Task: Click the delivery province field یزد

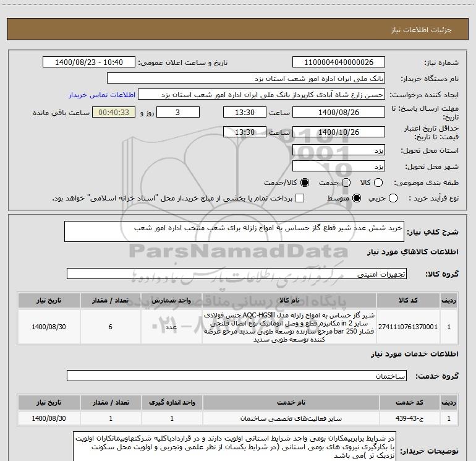Action: pos(339,150)
